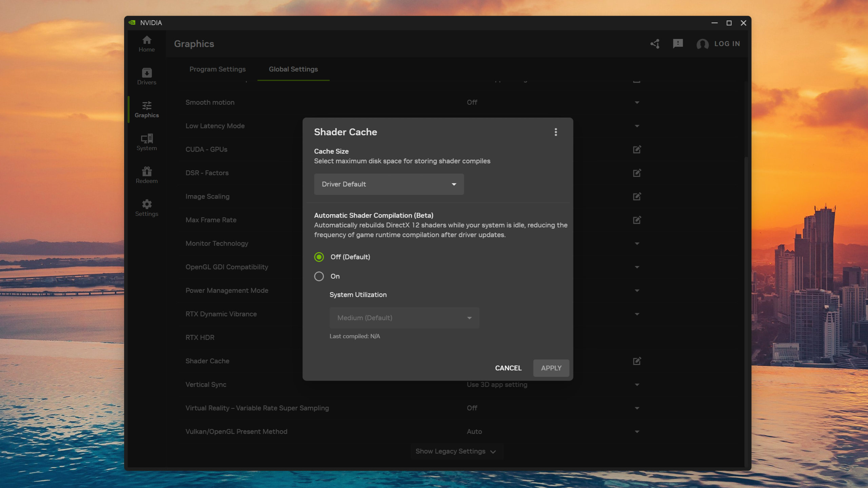Switch to the Global Settings tab
This screenshot has width=868, height=488.
click(x=293, y=69)
